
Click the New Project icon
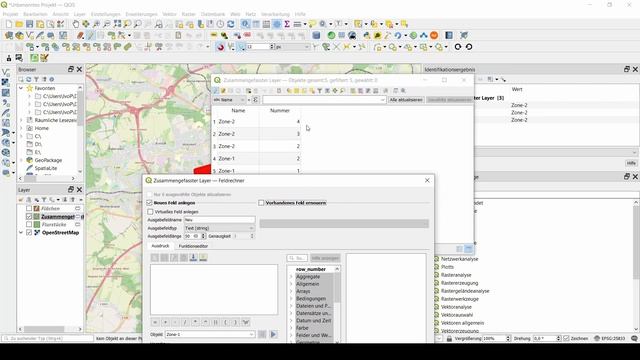[9, 24]
